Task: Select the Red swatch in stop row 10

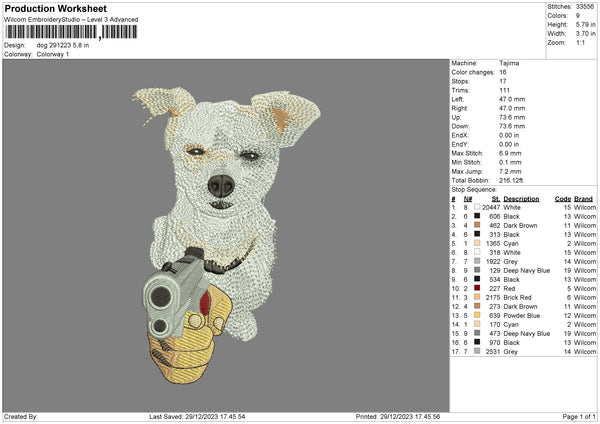Action: pos(477,288)
